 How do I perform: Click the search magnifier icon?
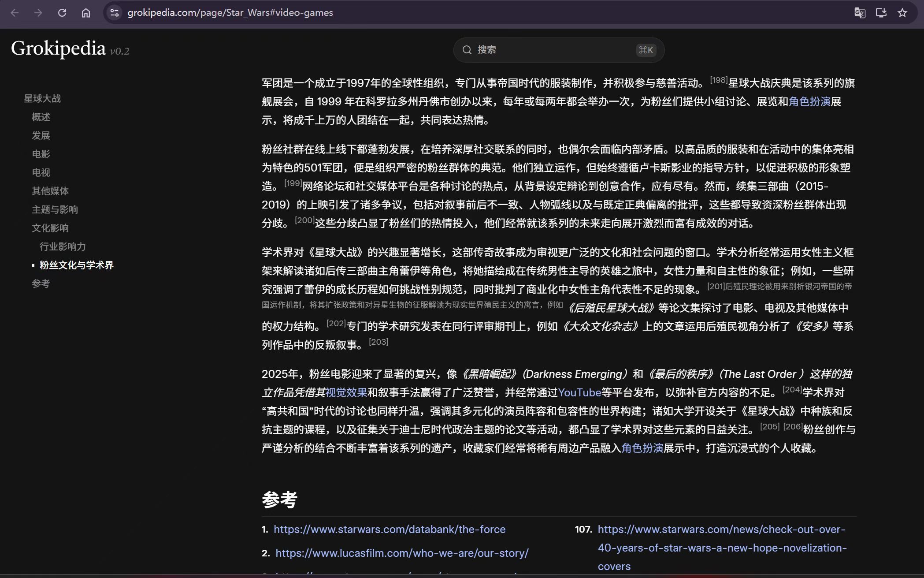[x=467, y=50]
